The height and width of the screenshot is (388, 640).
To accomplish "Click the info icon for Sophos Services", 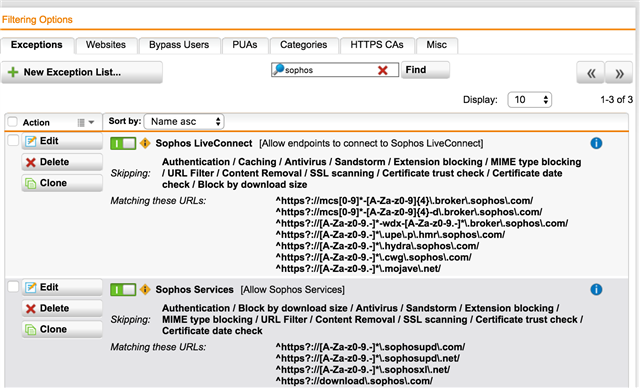I will click(596, 289).
